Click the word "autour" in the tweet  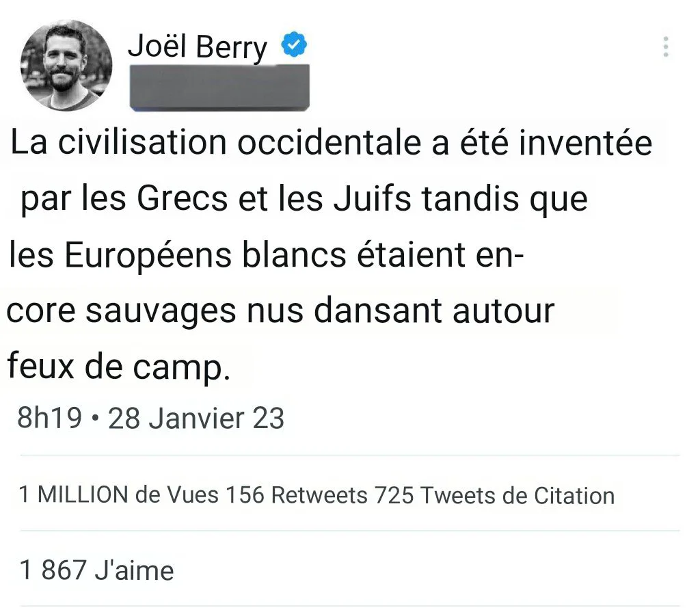click(x=504, y=310)
